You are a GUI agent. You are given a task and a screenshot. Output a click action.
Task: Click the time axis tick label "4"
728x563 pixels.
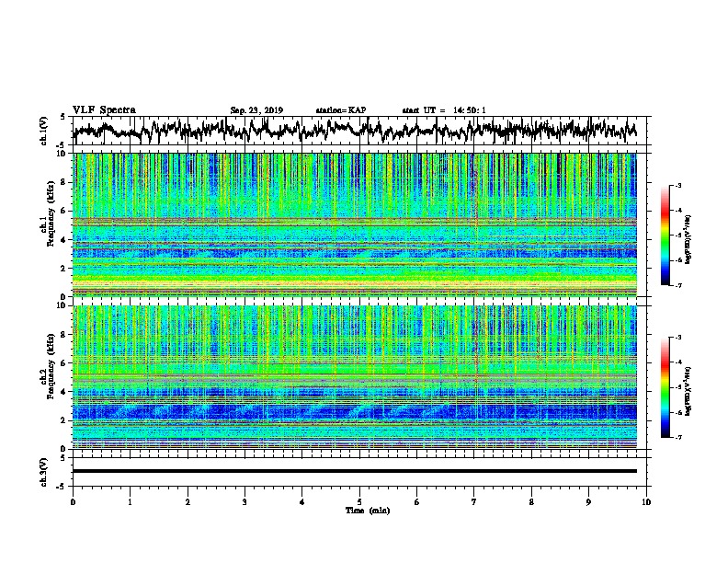tap(302, 502)
